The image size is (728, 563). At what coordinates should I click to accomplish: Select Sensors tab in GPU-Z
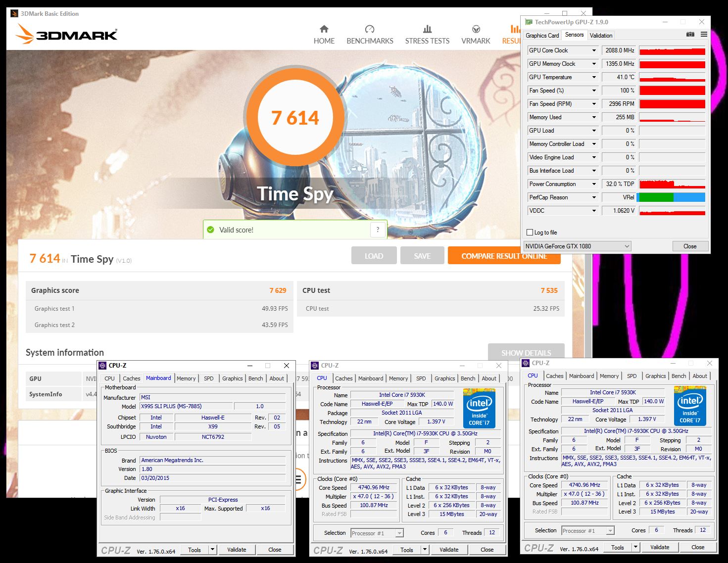click(574, 35)
